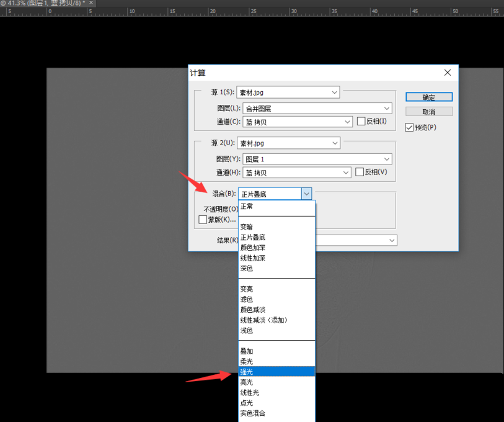Toggle the 预览(P) checkbox

[409, 127]
